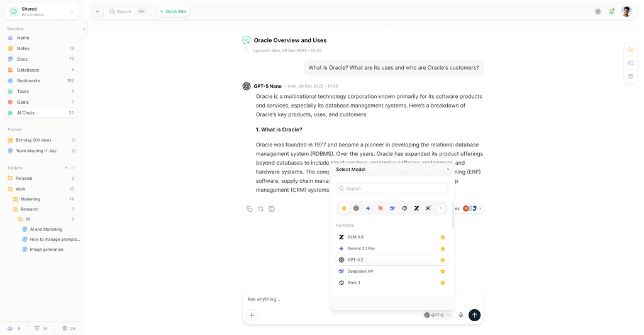Open folder icon in right panel
Viewport: 644px width, 335px height.
pos(630,50)
